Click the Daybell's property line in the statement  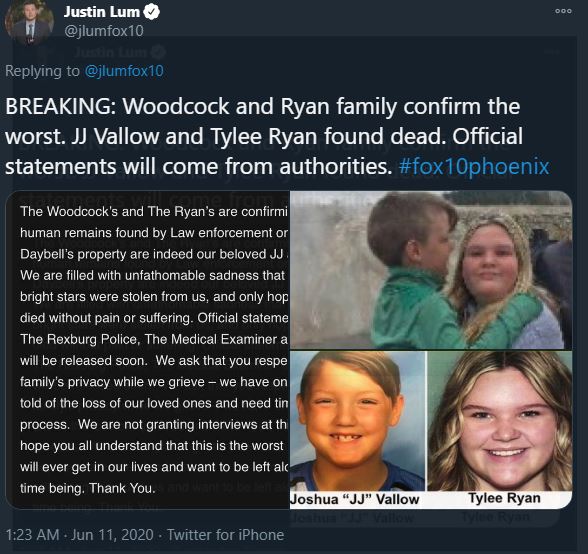click(154, 254)
